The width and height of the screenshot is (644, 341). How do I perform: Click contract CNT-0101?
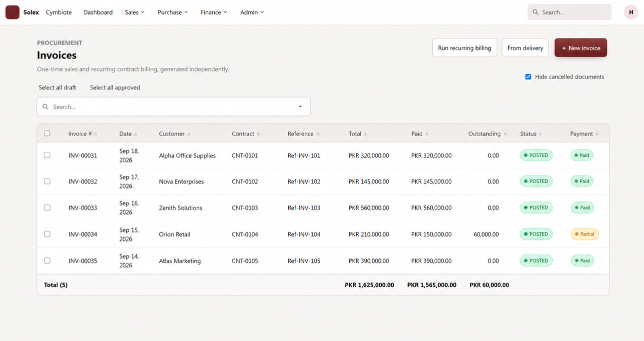(245, 155)
